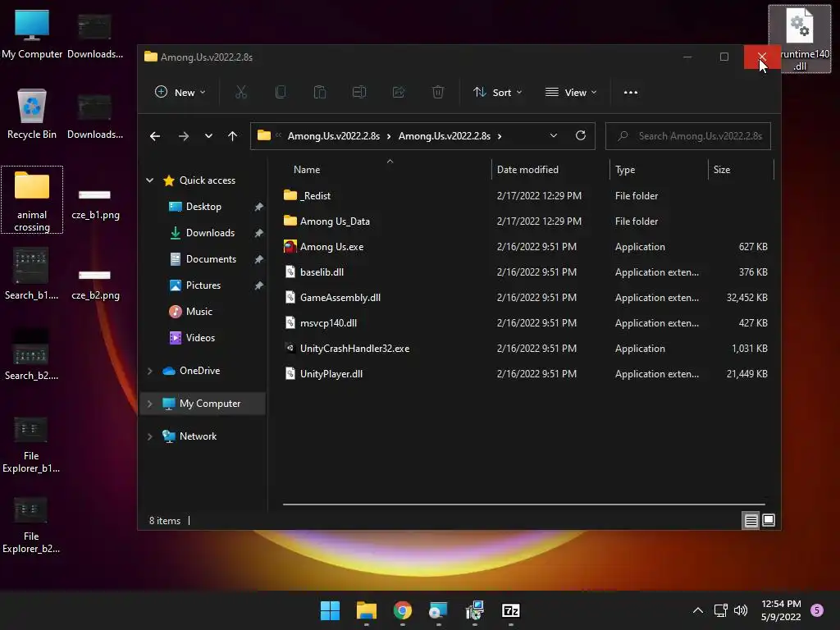Select the Among Us_Data folder
This screenshot has width=840, height=630.
pyautogui.click(x=326, y=221)
